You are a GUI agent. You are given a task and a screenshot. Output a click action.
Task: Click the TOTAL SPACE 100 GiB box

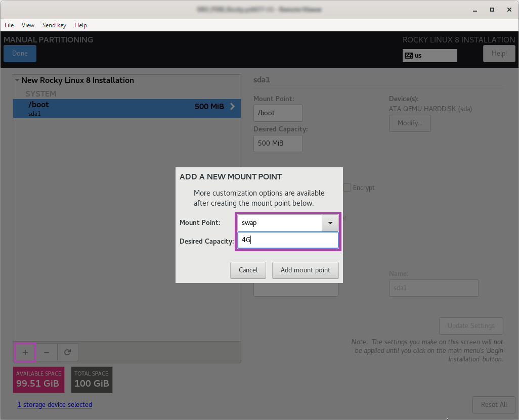click(92, 380)
